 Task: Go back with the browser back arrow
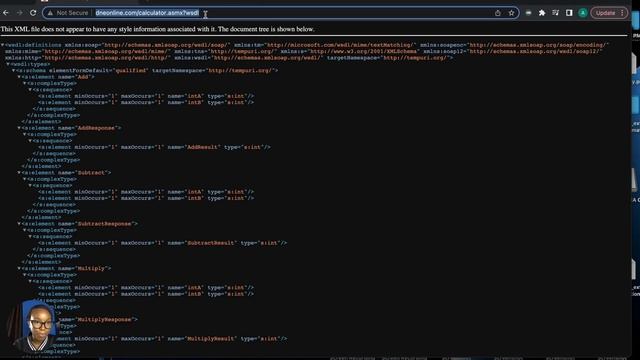pyautogui.click(x=6, y=13)
